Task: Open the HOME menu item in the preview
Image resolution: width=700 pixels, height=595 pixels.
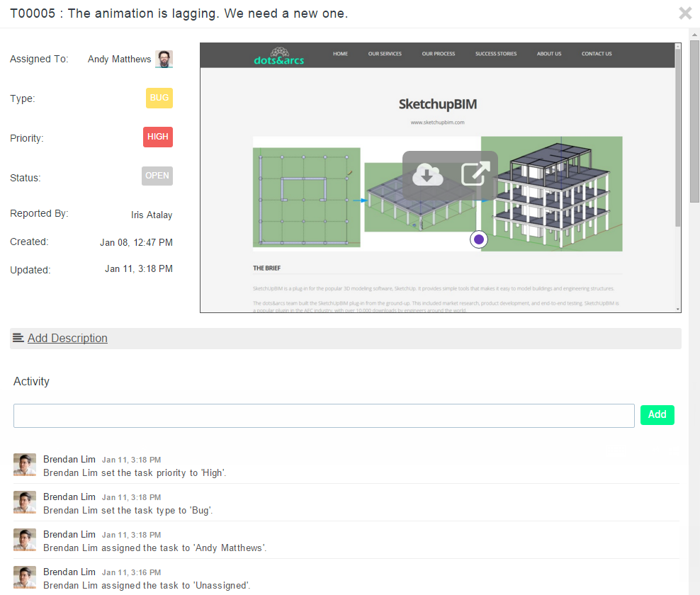Action: (x=340, y=53)
